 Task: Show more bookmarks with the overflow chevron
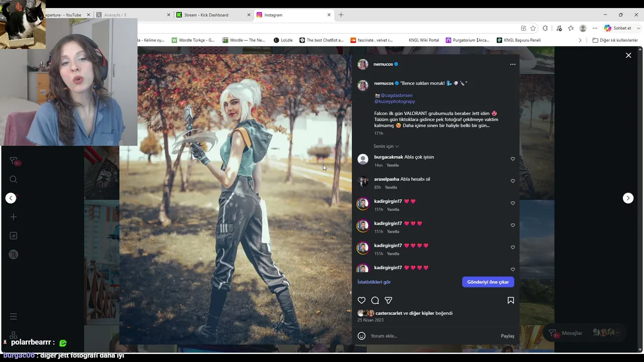[x=580, y=40]
